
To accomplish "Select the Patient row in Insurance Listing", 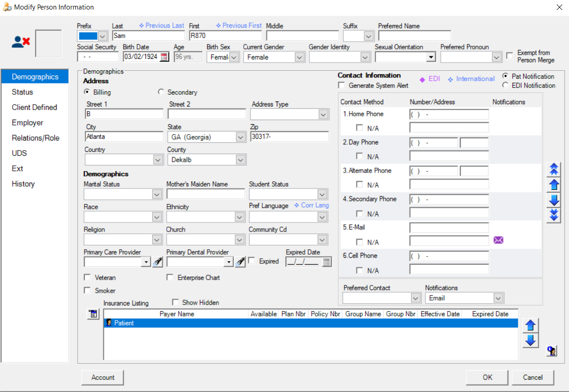I will pyautogui.click(x=311, y=323).
